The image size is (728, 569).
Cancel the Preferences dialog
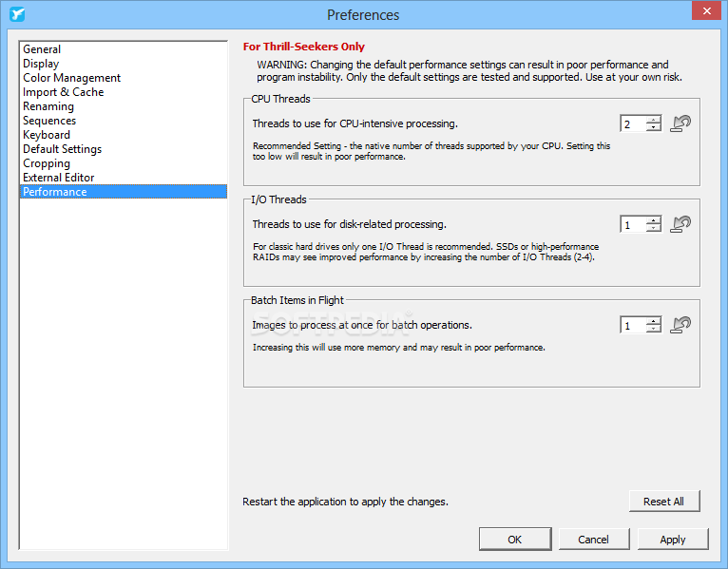(x=594, y=540)
